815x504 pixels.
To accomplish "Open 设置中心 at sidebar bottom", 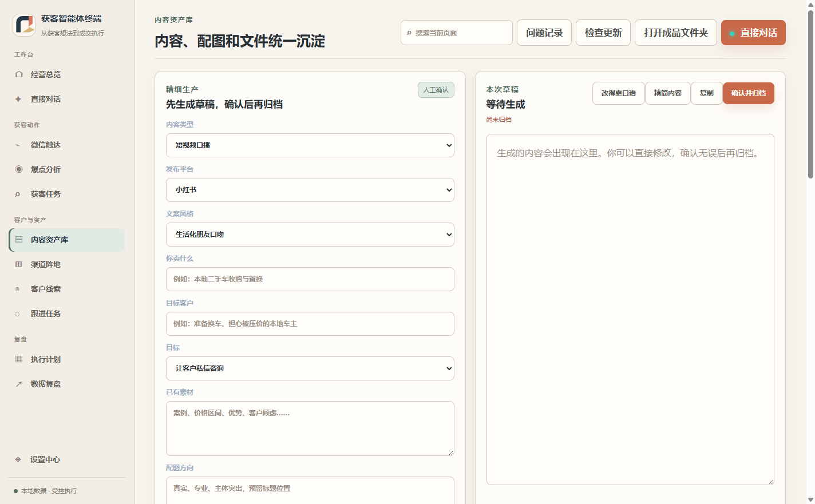I will click(67, 459).
